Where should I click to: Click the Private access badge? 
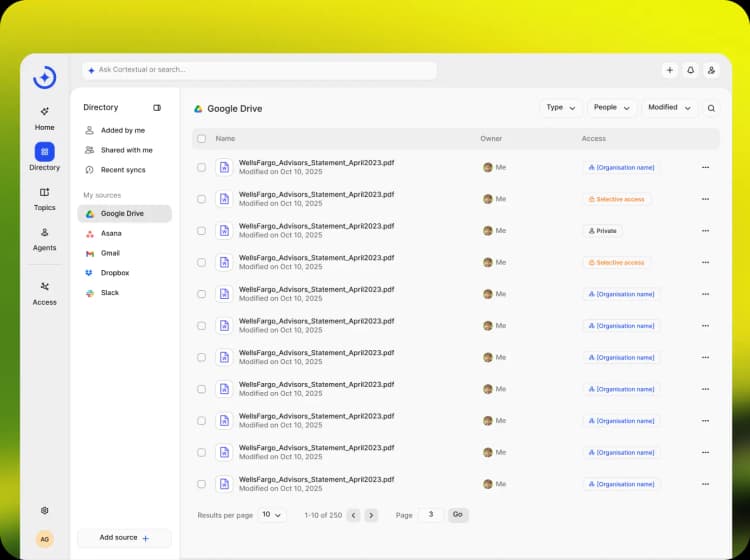click(x=602, y=231)
